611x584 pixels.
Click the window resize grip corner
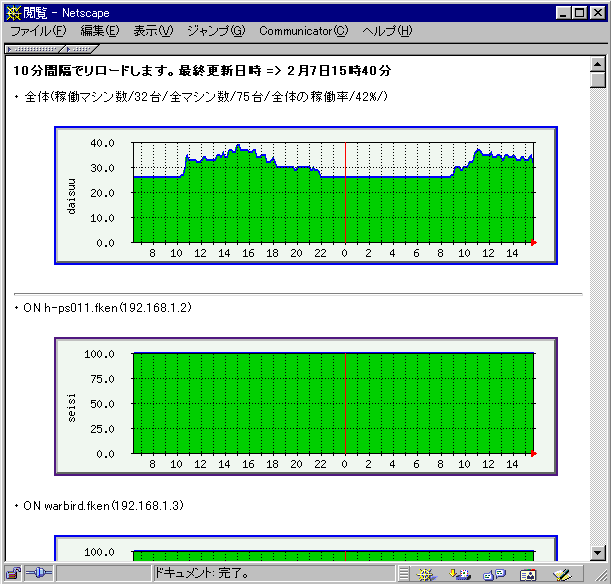coord(601,575)
